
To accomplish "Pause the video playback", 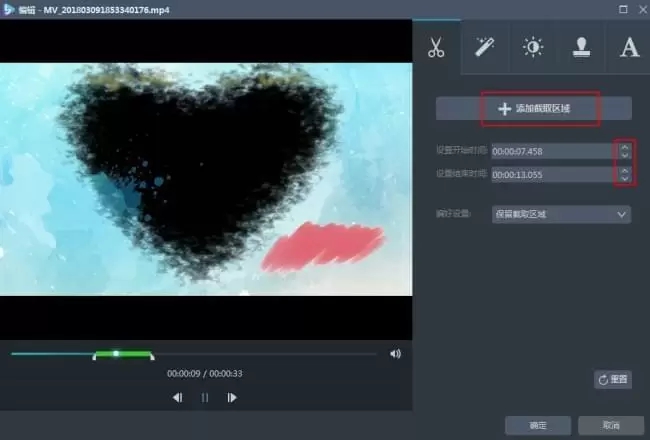I will [205, 397].
